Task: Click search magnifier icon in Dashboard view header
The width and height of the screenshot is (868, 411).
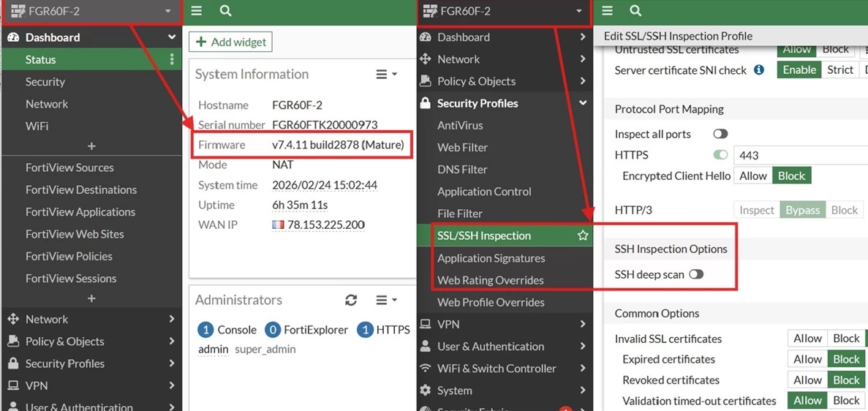Action: click(x=225, y=11)
